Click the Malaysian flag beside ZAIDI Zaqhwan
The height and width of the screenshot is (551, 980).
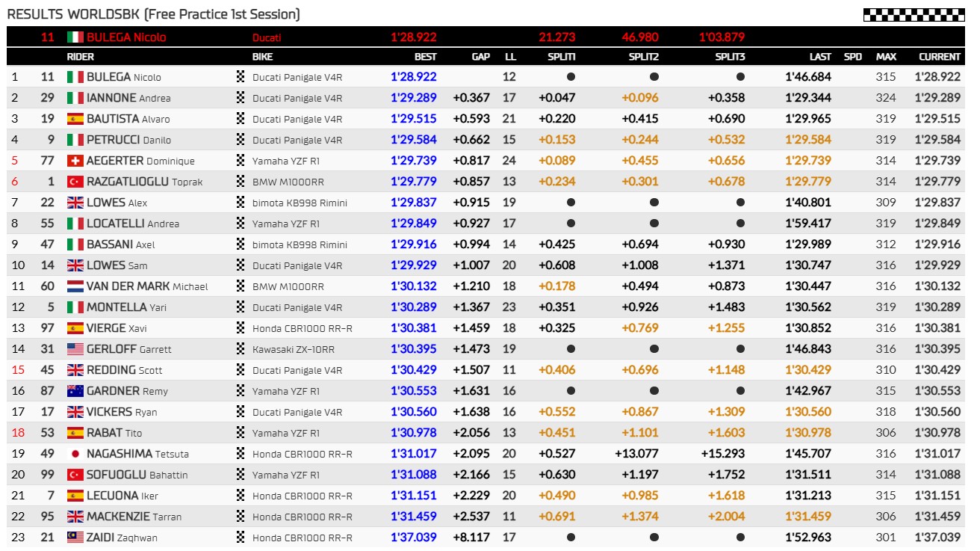75,538
